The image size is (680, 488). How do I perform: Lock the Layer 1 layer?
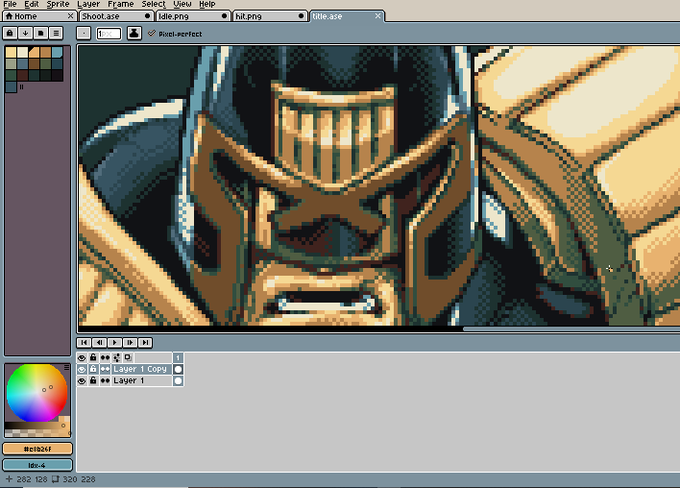(x=93, y=381)
